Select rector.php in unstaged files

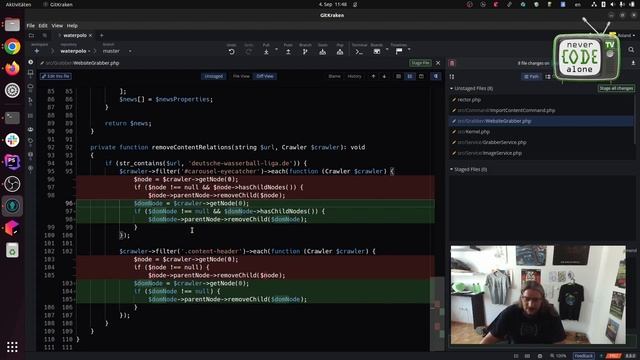tap(541, 100)
